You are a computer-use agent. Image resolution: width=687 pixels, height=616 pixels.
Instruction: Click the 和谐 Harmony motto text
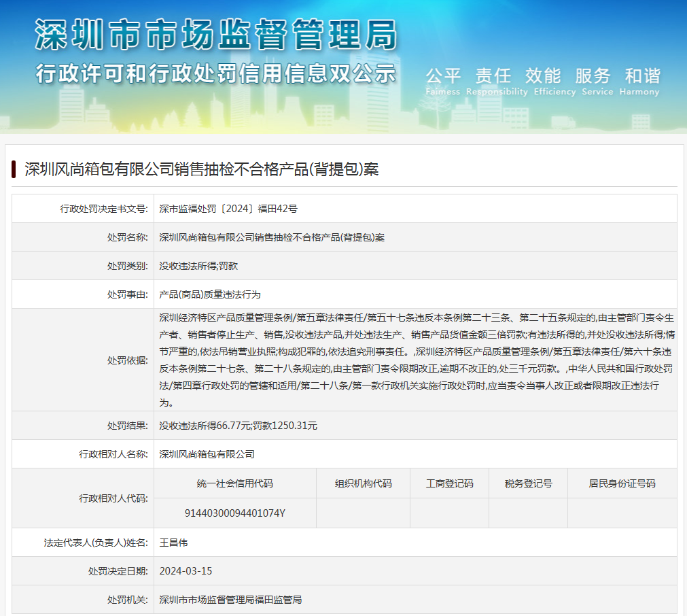[639, 81]
